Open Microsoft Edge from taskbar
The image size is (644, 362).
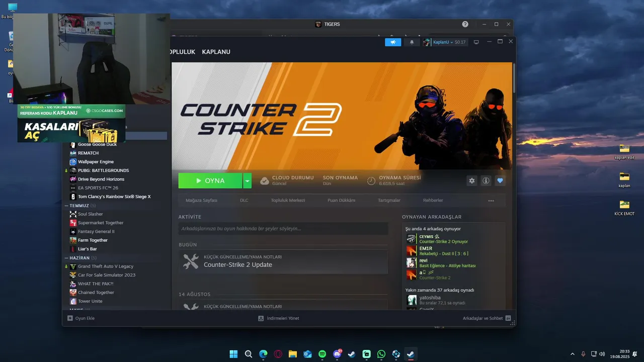coord(263,354)
